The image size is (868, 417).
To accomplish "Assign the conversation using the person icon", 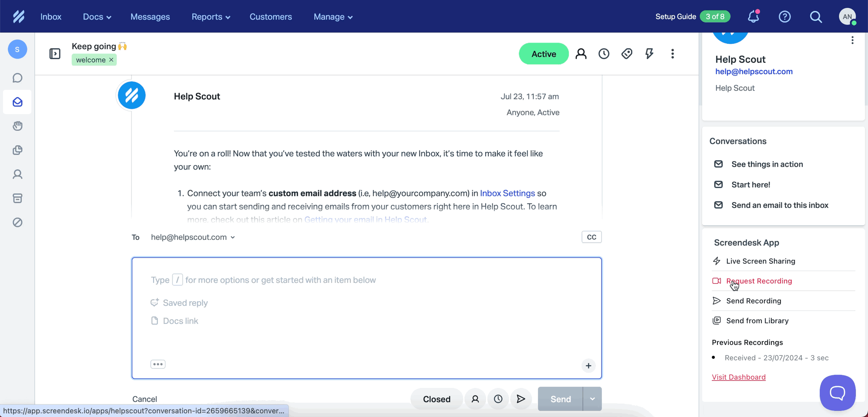I will pyautogui.click(x=582, y=53).
